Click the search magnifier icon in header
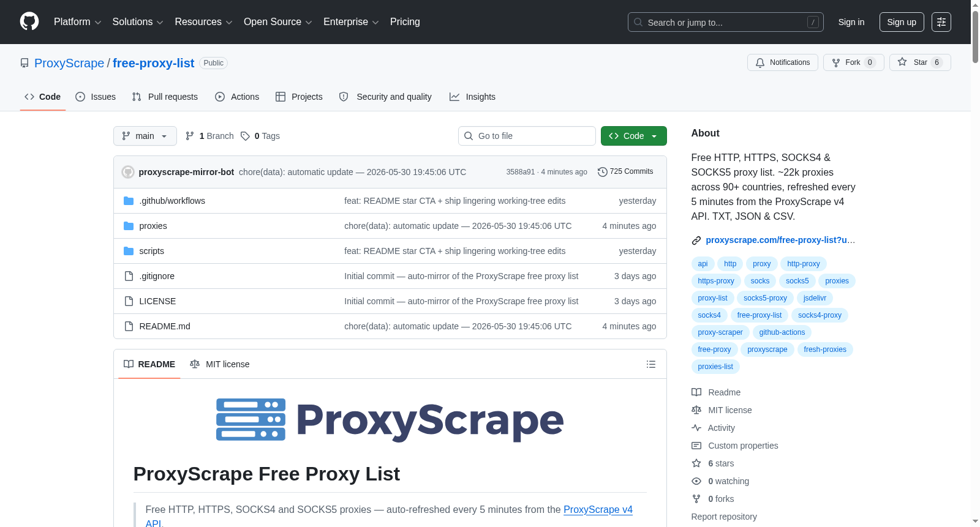This screenshot has width=980, height=527. coord(638,22)
